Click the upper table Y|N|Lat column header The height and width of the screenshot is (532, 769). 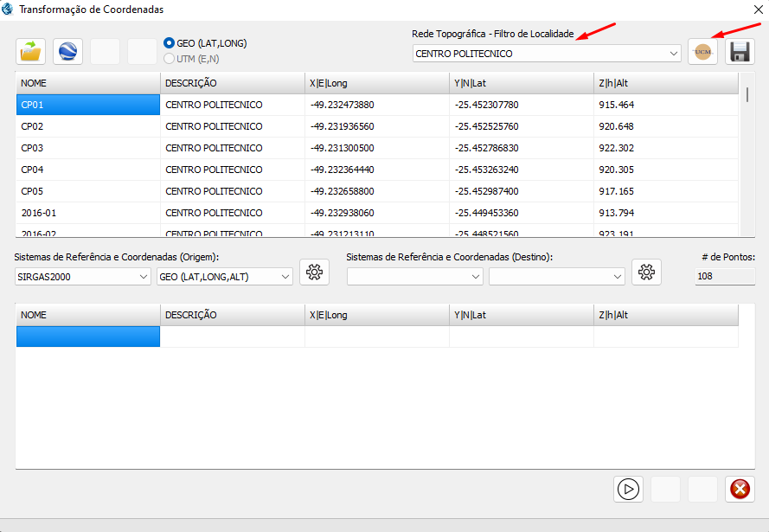522,83
